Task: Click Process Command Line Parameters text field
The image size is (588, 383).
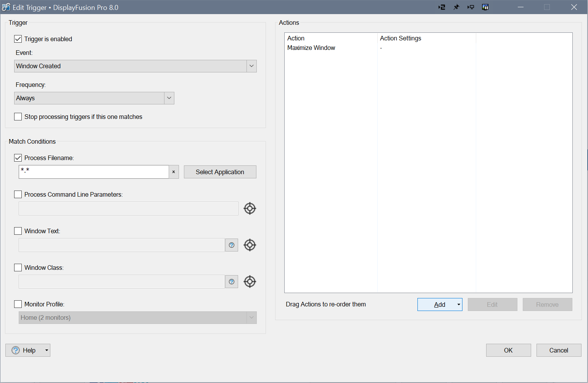Action: click(x=129, y=208)
